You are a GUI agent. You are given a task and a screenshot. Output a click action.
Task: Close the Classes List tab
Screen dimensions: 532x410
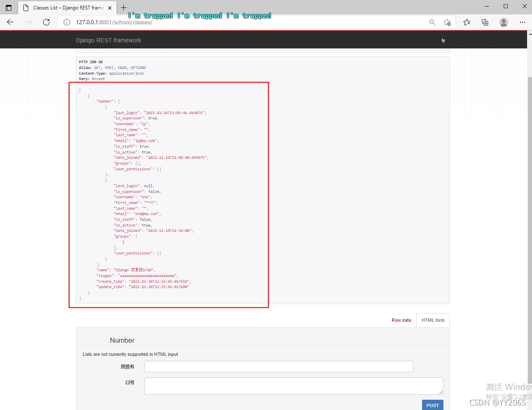pyautogui.click(x=110, y=8)
